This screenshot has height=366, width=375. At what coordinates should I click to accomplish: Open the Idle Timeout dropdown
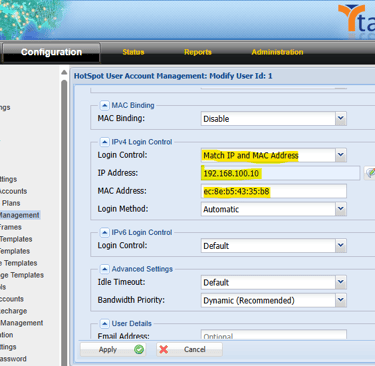tap(340, 282)
